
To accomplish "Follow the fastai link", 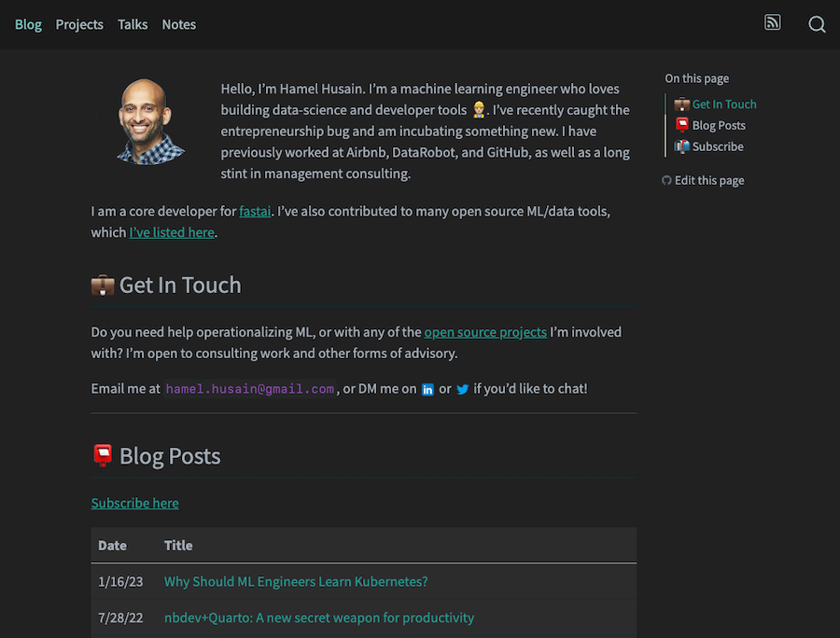I will [x=255, y=212].
